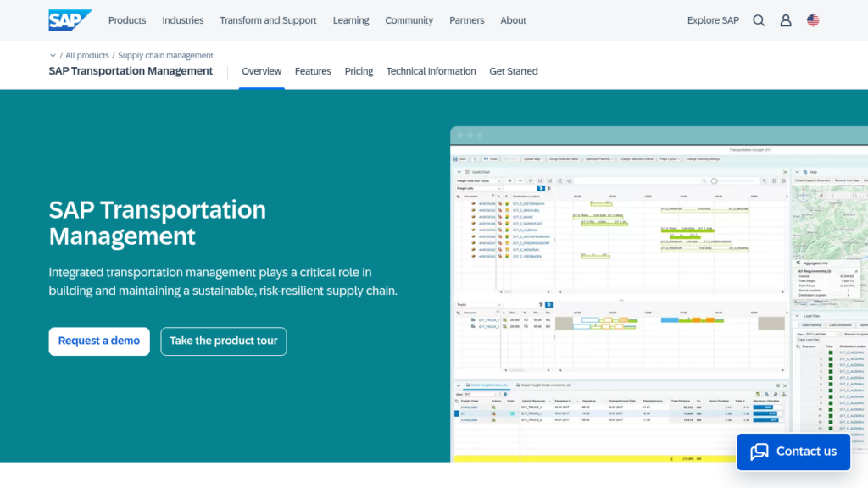Open the Technical Information tab

(431, 71)
